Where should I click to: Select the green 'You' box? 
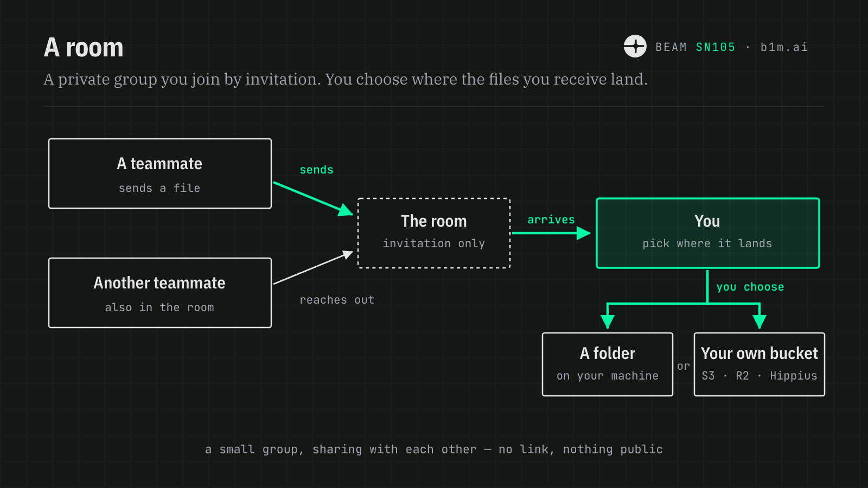708,233
